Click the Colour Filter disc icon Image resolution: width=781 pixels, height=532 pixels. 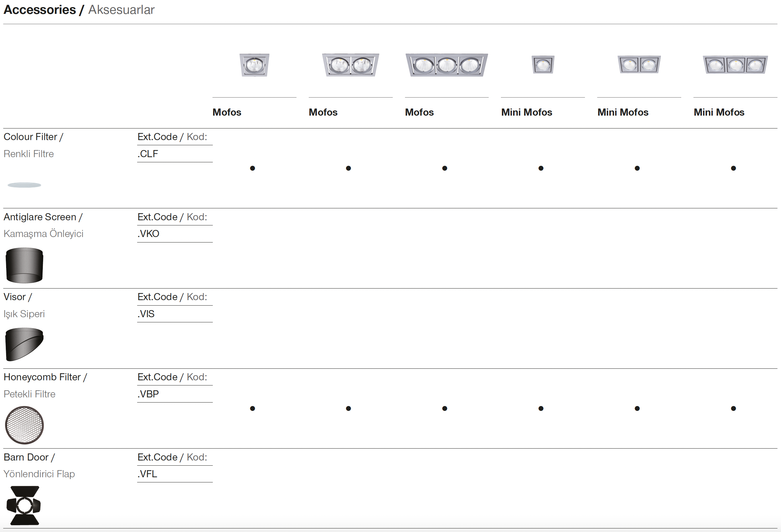point(24,185)
